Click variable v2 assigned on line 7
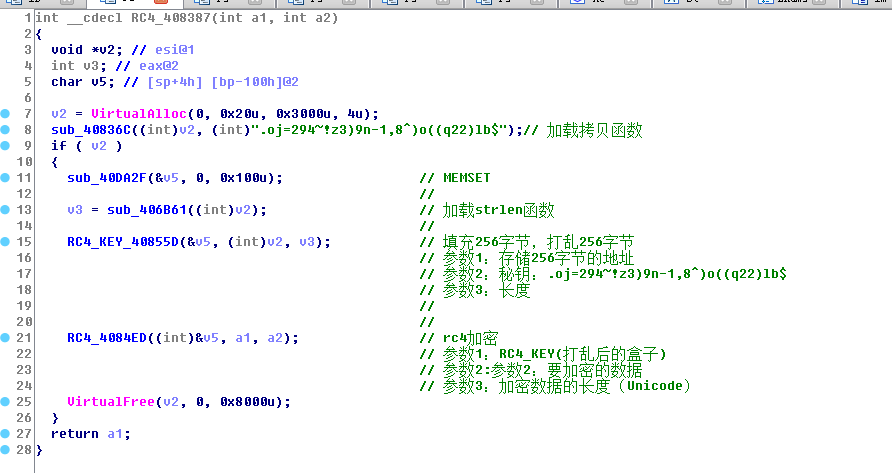 [x=59, y=114]
